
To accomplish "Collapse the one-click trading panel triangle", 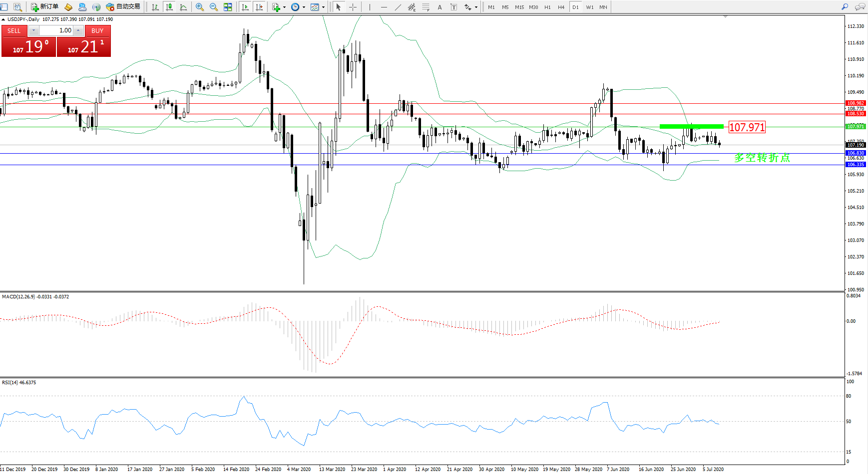I will point(3,19).
